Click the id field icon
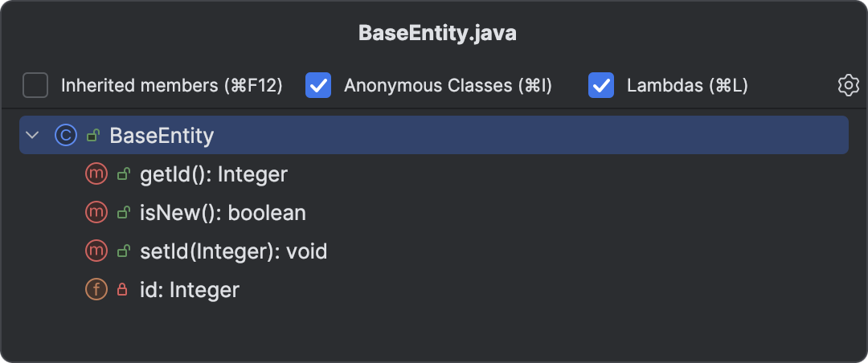This screenshot has width=868, height=363. coord(96,290)
